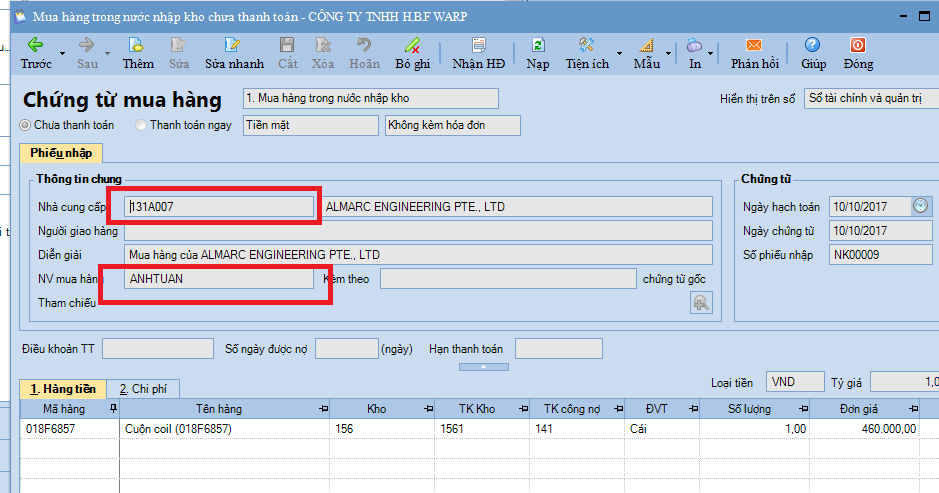Send feedback via Phản hồi
Image resolution: width=939 pixels, height=493 pixels.
pos(755,53)
